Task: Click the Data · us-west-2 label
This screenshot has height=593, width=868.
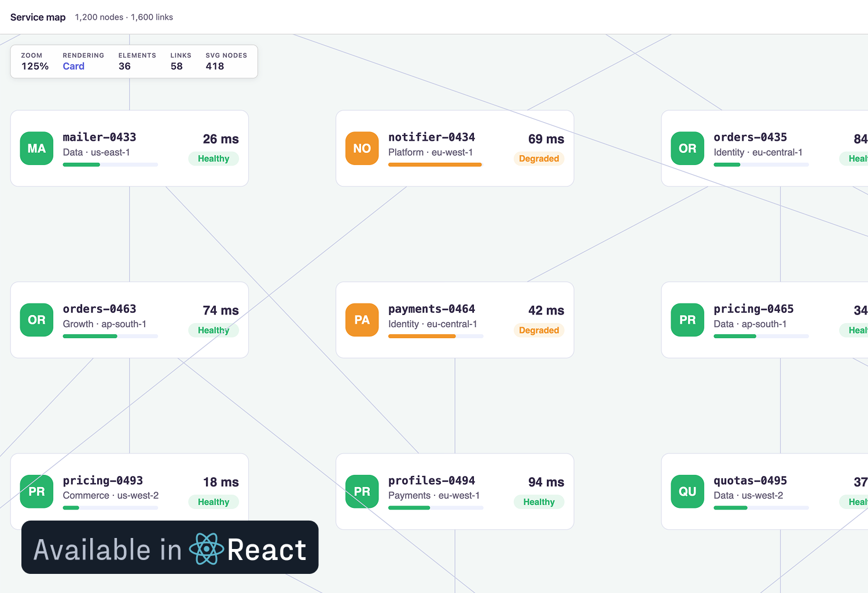Action: point(748,496)
